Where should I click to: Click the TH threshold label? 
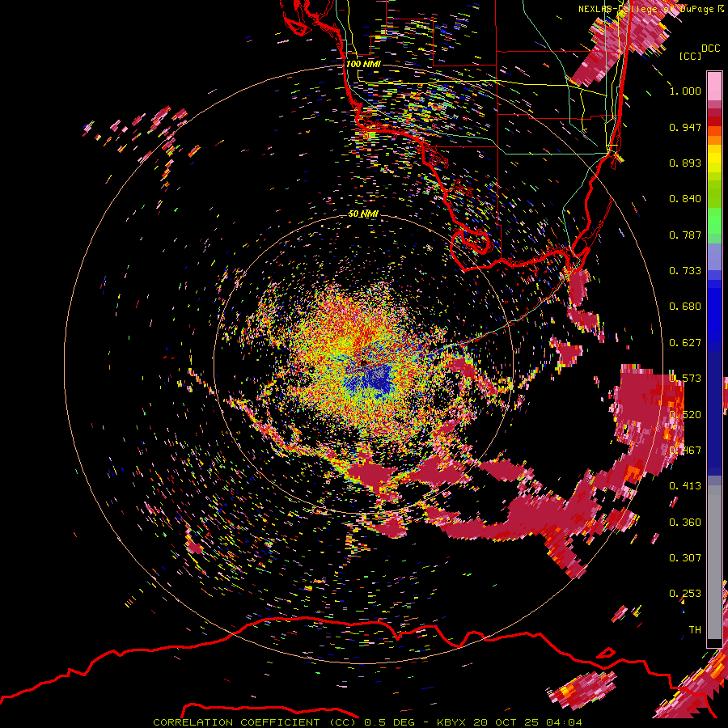click(695, 630)
